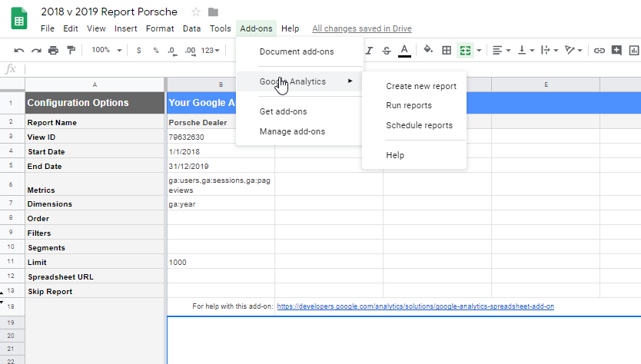Click the Google Sheets home icon

click(x=18, y=18)
